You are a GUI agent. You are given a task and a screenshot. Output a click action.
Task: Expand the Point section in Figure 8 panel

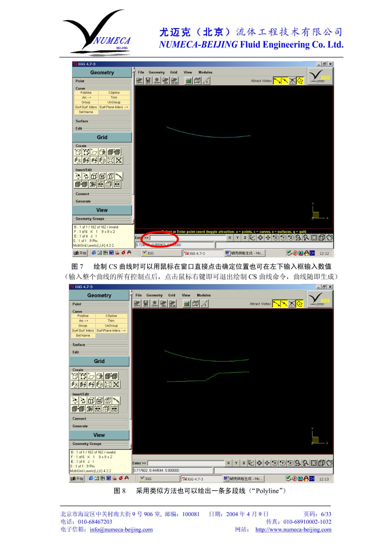(x=77, y=304)
